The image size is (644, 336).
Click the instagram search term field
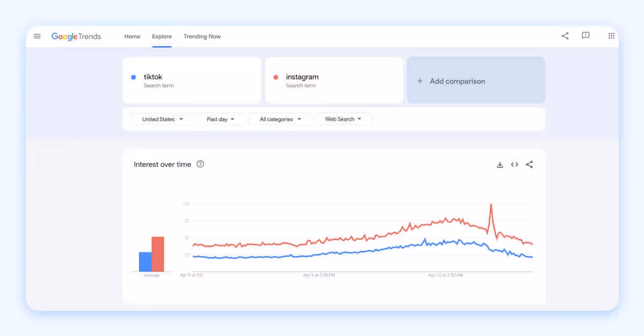pyautogui.click(x=334, y=80)
